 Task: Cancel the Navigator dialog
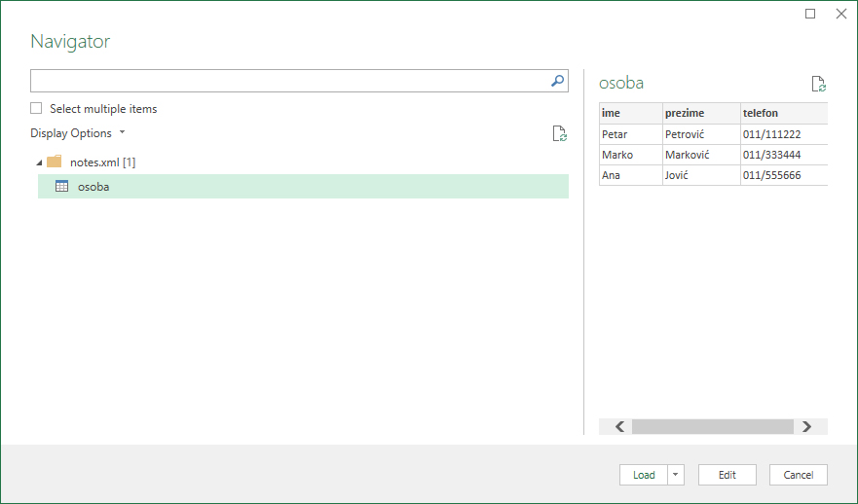(799, 475)
